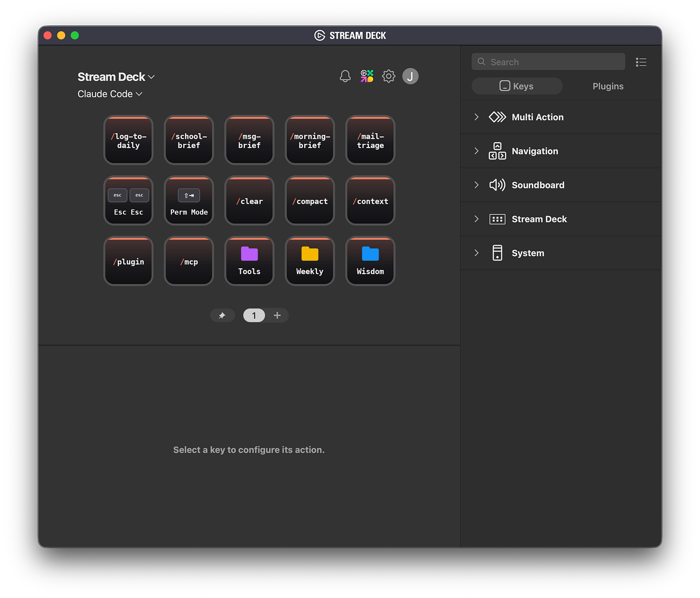This screenshot has height=598, width=700.
Task: Click the Navigation category icon
Action: tap(497, 151)
